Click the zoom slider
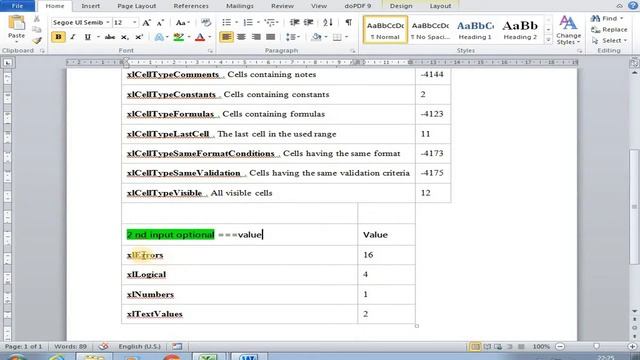640x360 pixels. click(596, 346)
